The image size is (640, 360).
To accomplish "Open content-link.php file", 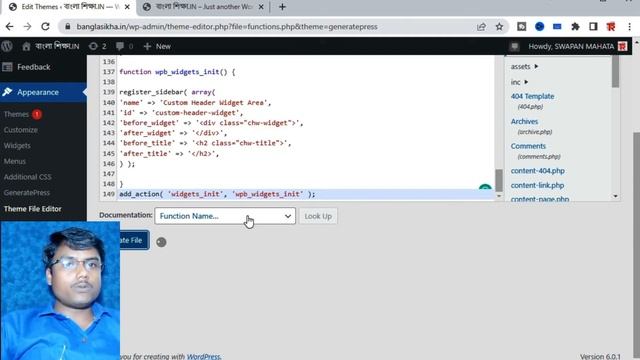I will [537, 185].
